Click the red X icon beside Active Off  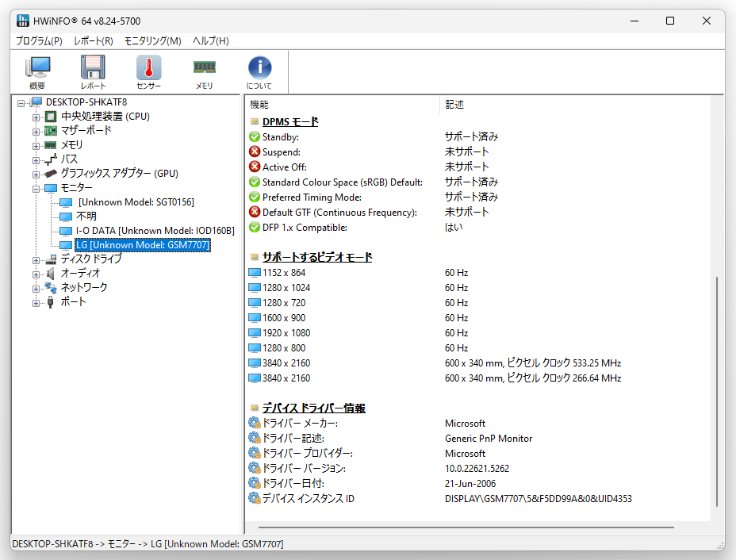point(255,167)
